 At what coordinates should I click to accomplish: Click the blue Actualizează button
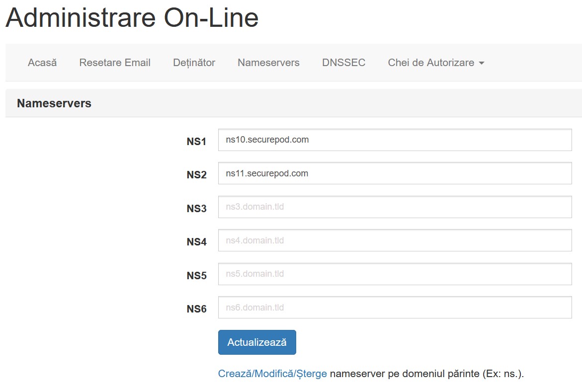point(257,342)
